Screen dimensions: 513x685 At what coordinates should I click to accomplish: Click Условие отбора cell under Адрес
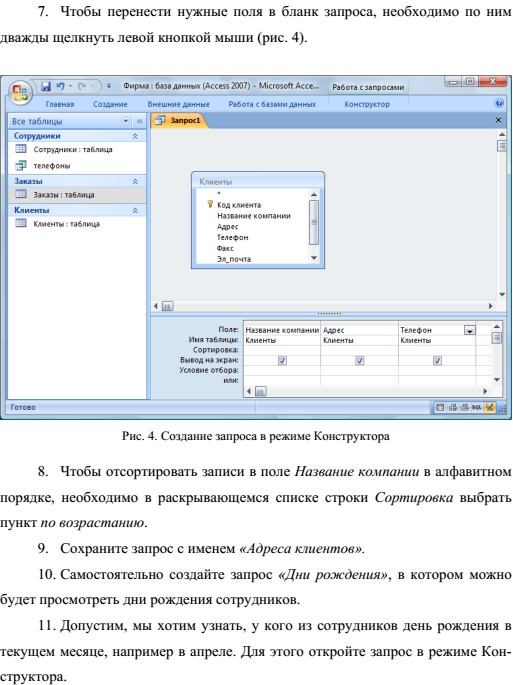tap(359, 370)
